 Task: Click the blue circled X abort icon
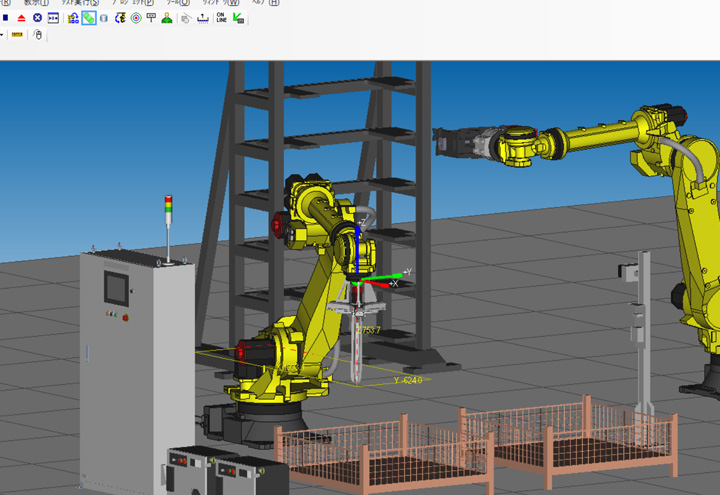pos(37,18)
